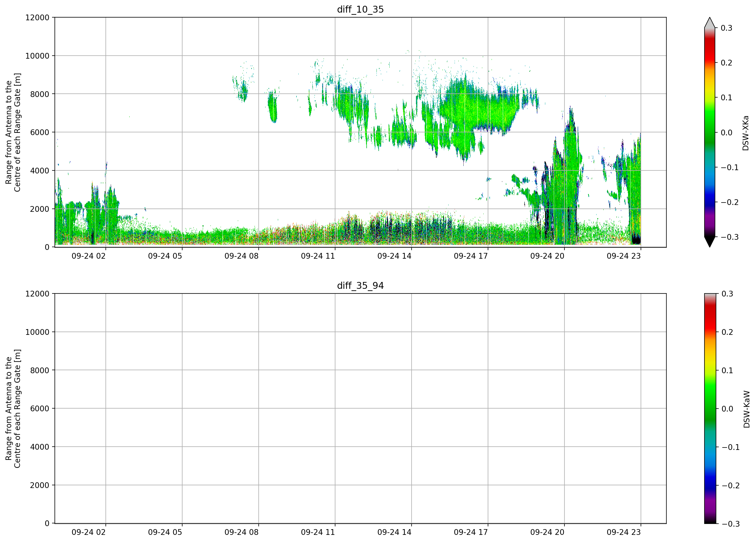The image size is (756, 542).
Task: Click the 09-24 11 time label under diff_10_35
Action: pyautogui.click(x=318, y=256)
